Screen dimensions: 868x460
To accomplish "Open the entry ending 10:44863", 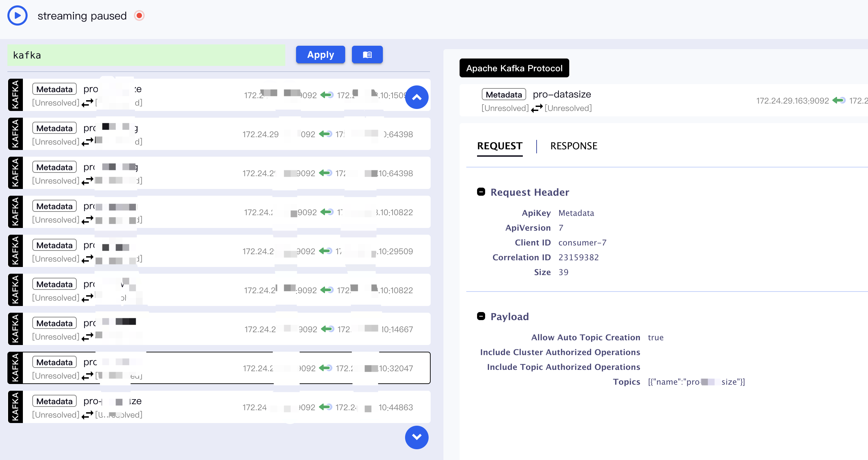I will (x=219, y=407).
